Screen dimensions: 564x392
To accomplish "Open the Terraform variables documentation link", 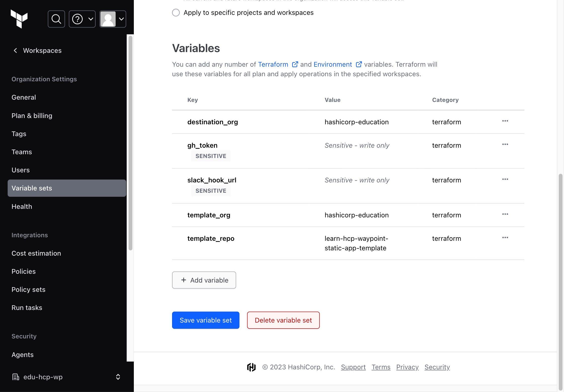I will pyautogui.click(x=273, y=64).
